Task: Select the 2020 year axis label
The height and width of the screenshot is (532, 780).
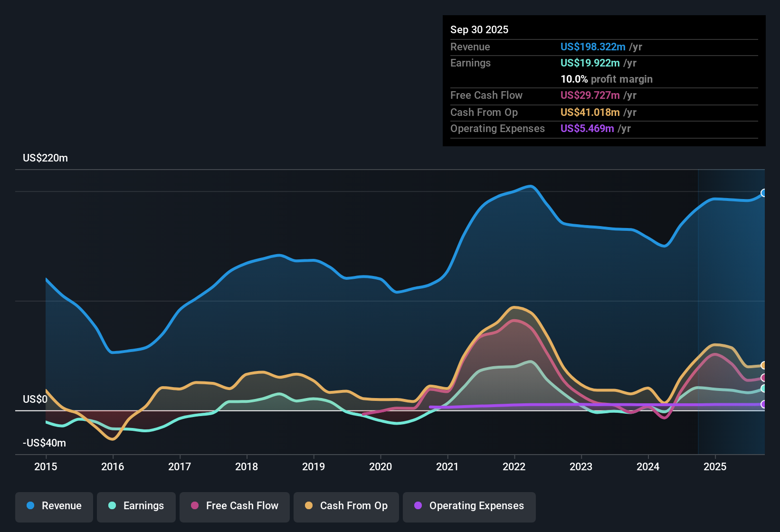Action: 380,467
